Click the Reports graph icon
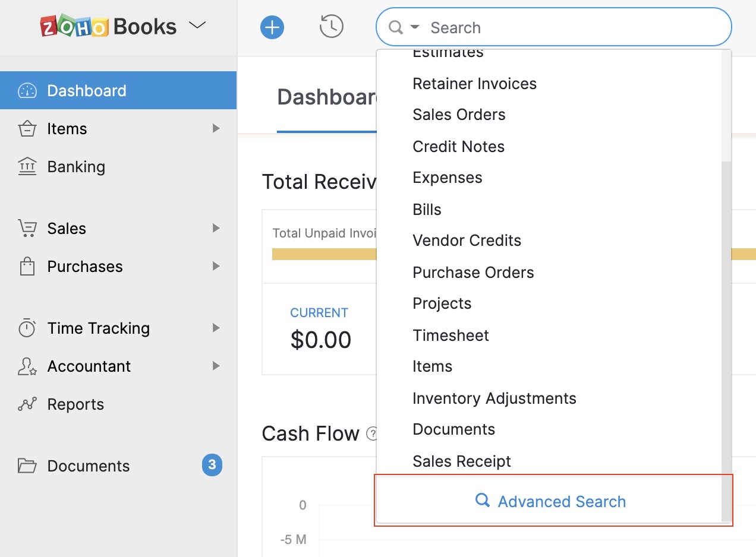Screen dimensions: 756x557 (x=26, y=404)
